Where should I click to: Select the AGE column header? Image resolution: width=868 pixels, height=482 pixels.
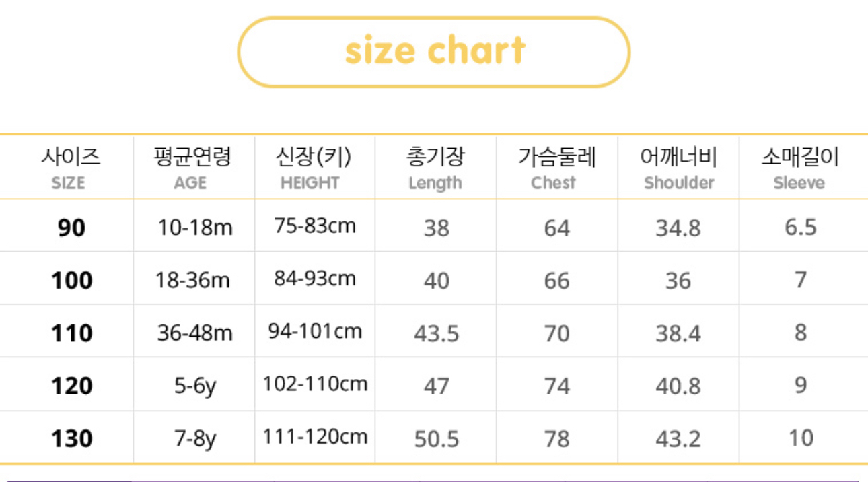[x=192, y=168]
